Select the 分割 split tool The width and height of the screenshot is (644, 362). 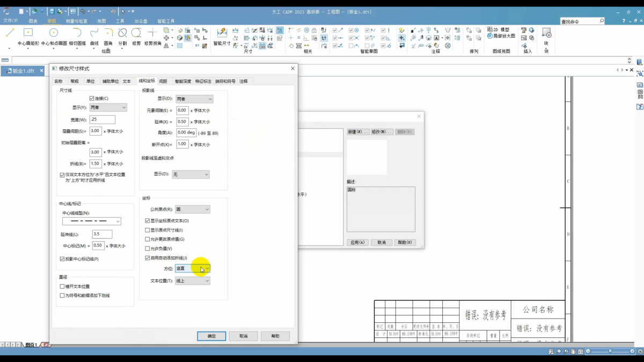122,36
